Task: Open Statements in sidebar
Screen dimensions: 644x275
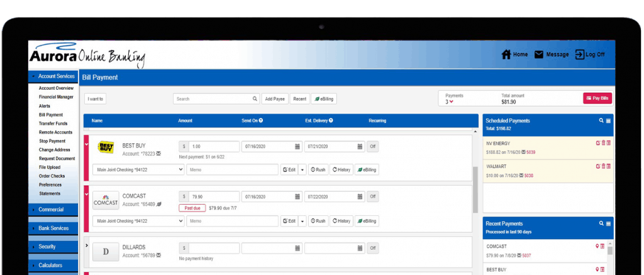Action: [50, 193]
